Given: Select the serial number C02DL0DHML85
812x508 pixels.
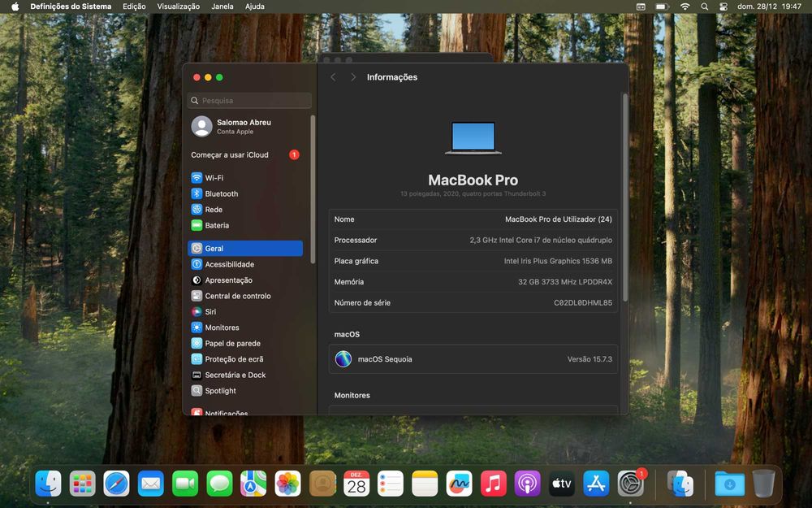Looking at the screenshot, I should coord(582,302).
